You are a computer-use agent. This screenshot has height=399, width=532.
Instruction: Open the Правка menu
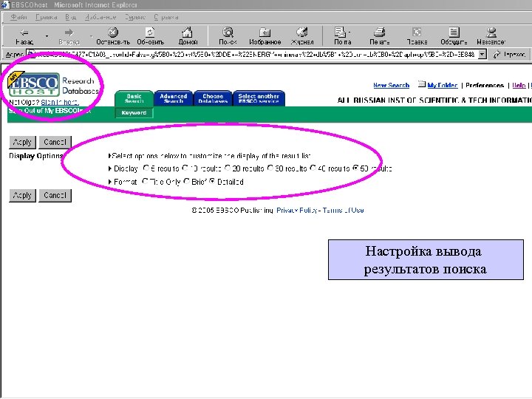coord(46,17)
